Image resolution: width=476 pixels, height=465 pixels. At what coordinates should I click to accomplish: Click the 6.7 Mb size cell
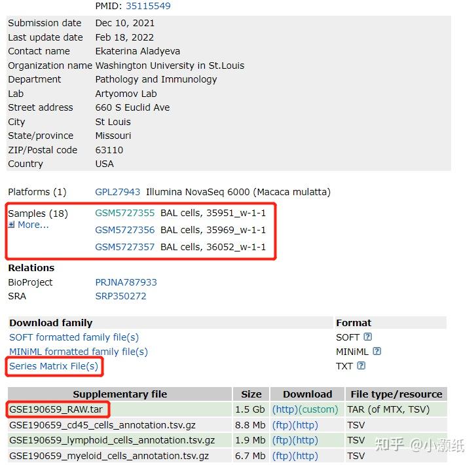click(250, 456)
